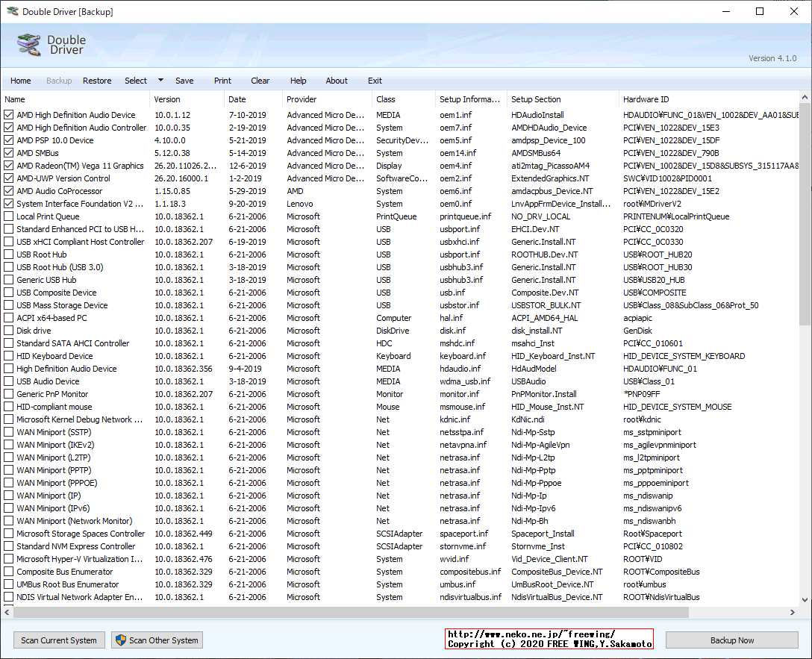The width and height of the screenshot is (812, 659).
Task: Click Save in the toolbar
Action: click(184, 81)
